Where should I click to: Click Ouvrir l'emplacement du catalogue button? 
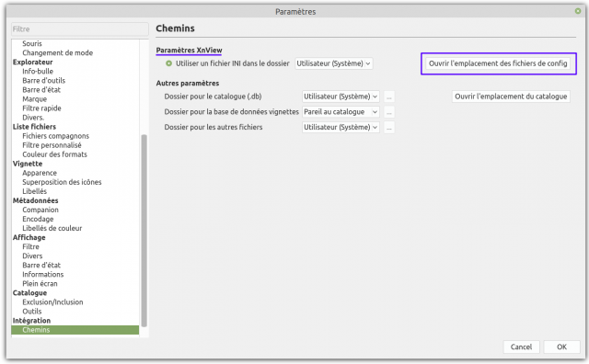pos(511,97)
